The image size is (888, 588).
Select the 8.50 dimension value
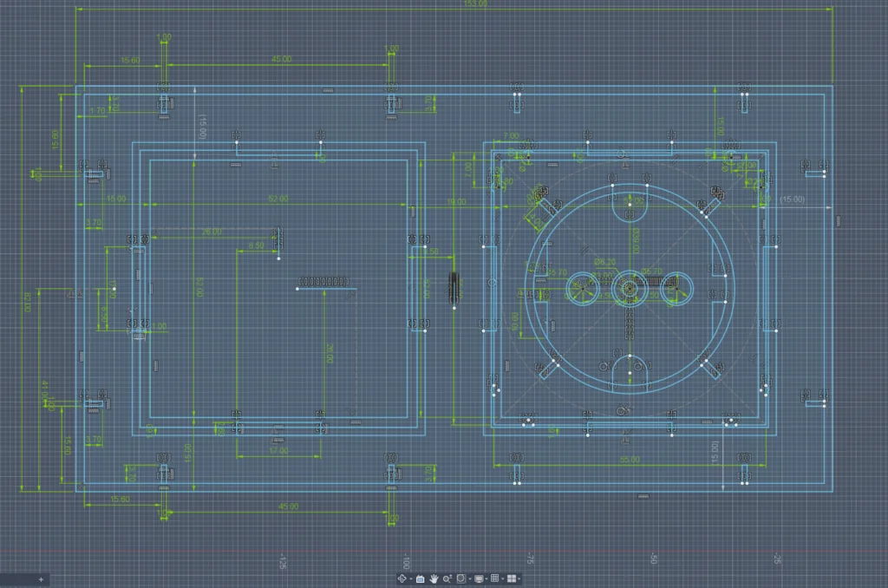point(257,246)
